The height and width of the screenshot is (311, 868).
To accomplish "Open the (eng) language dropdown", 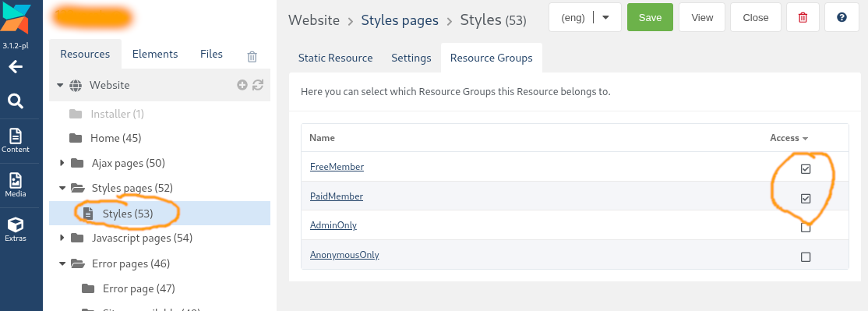I will coord(585,18).
